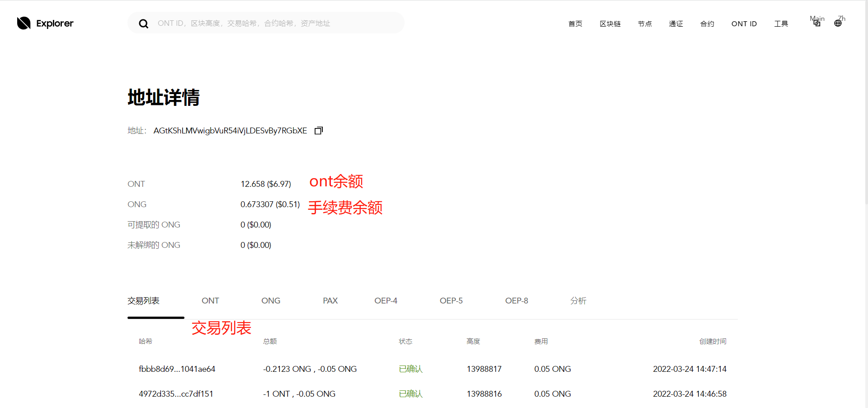The height and width of the screenshot is (408, 868).
Task: Open the ONT ID menu item
Action: (744, 24)
